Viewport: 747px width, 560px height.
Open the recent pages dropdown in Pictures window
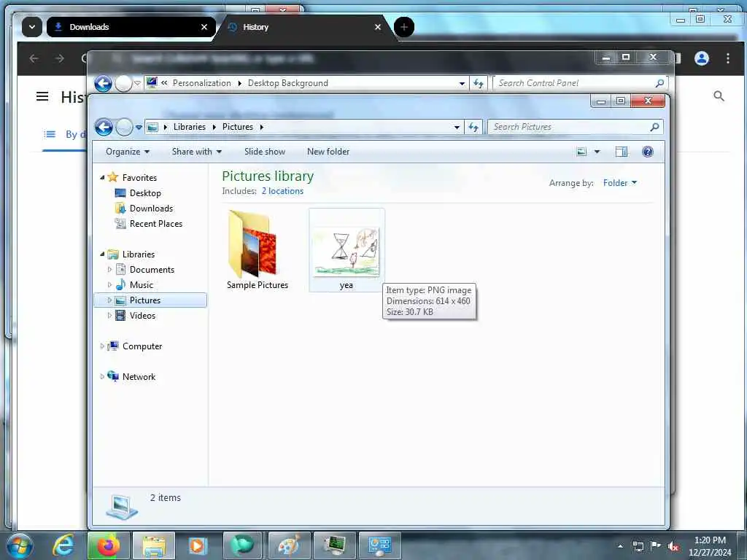(x=139, y=127)
